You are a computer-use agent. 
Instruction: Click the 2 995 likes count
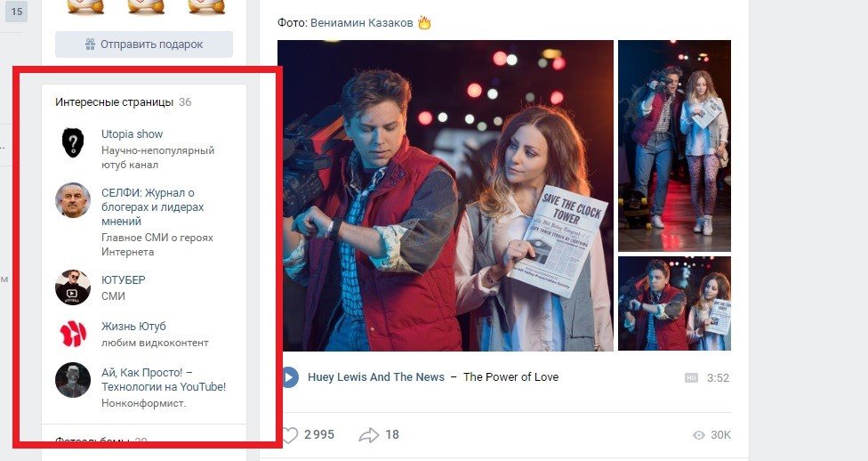[x=319, y=435]
